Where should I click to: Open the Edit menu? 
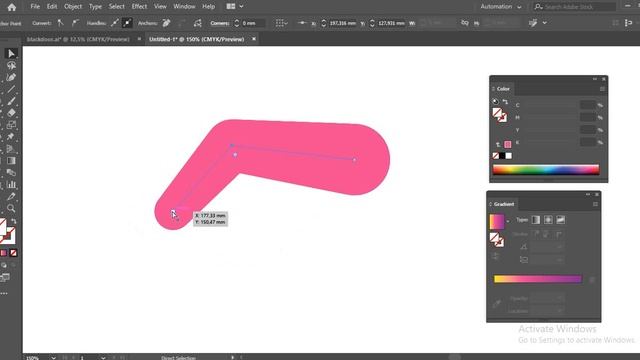52,7
